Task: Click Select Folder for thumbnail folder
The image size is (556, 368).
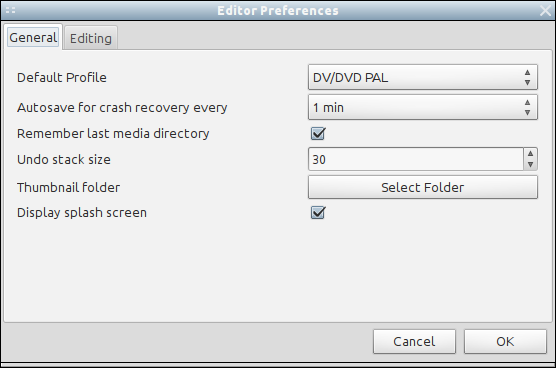Action: point(423,187)
